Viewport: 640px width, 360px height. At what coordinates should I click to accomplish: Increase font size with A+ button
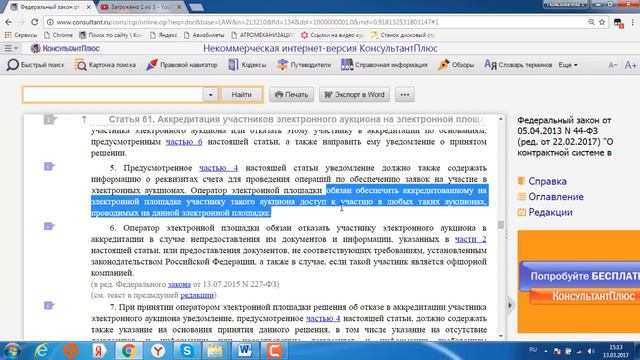point(630,65)
